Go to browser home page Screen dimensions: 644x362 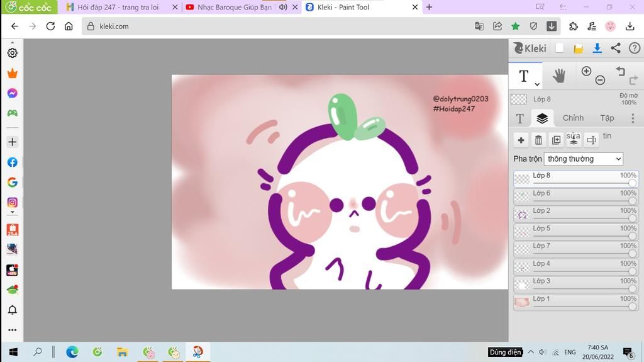pos(69,26)
